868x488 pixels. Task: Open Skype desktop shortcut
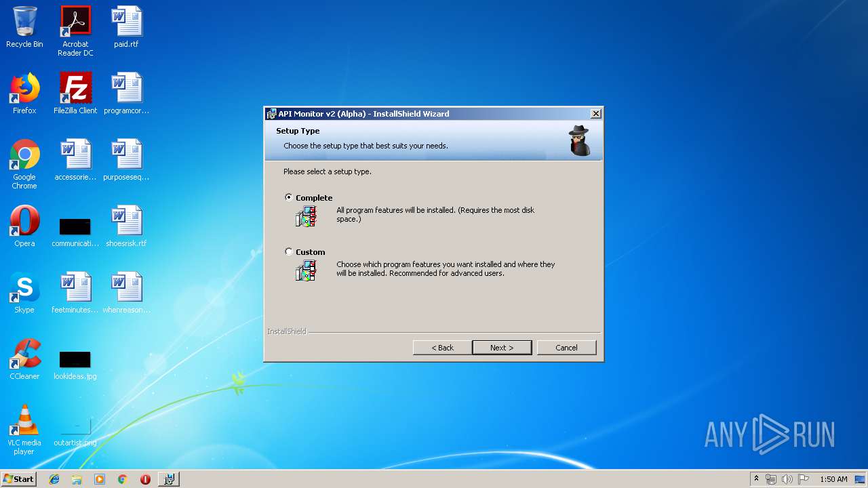pyautogui.click(x=24, y=293)
